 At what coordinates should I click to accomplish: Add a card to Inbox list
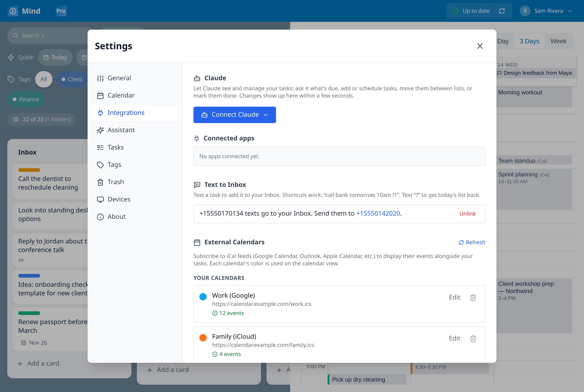pos(39,364)
